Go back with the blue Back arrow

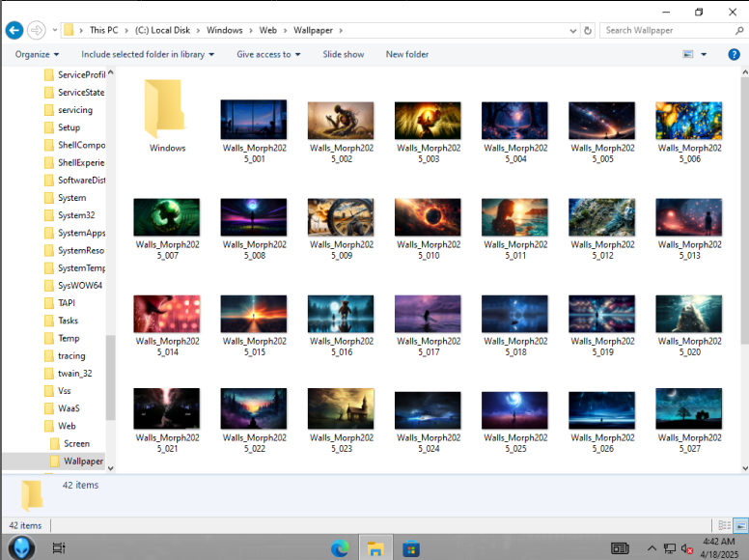14,31
